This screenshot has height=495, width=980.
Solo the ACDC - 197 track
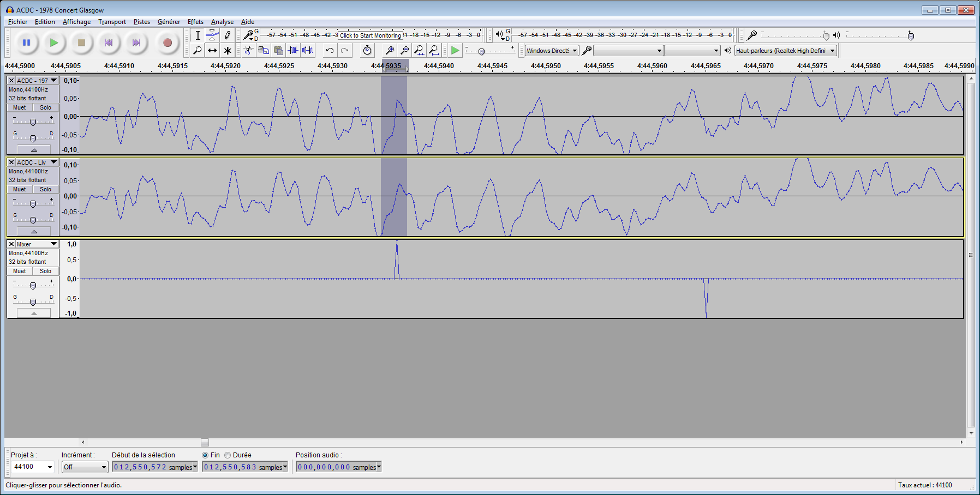point(45,107)
